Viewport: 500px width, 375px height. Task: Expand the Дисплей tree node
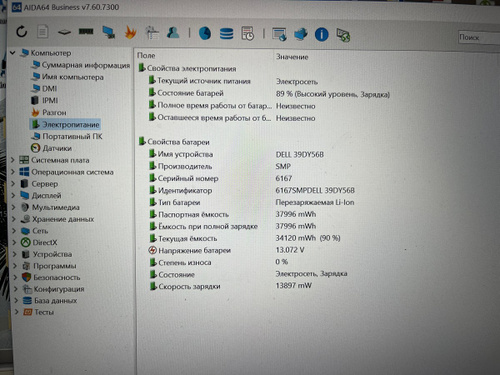(14, 195)
